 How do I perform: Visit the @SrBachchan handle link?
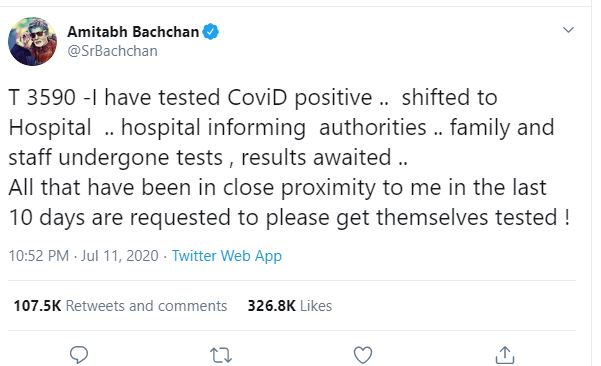click(x=112, y=51)
